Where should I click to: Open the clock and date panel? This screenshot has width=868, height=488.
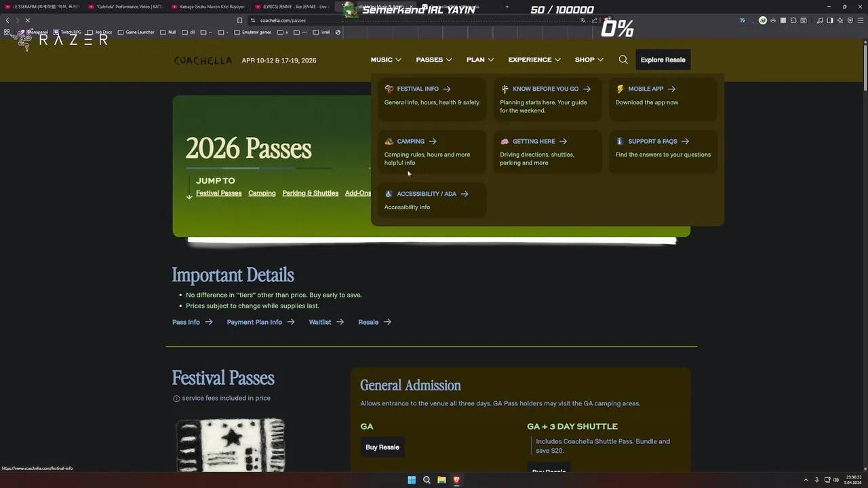pos(852,480)
